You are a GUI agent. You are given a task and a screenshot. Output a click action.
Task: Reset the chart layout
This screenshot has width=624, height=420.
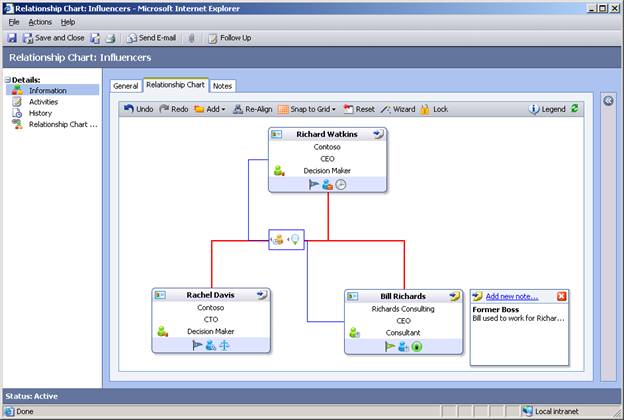[359, 109]
